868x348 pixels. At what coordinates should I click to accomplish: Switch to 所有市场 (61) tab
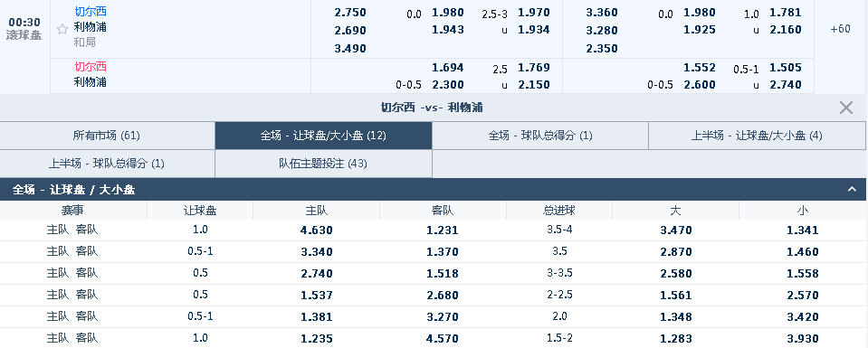click(x=107, y=136)
